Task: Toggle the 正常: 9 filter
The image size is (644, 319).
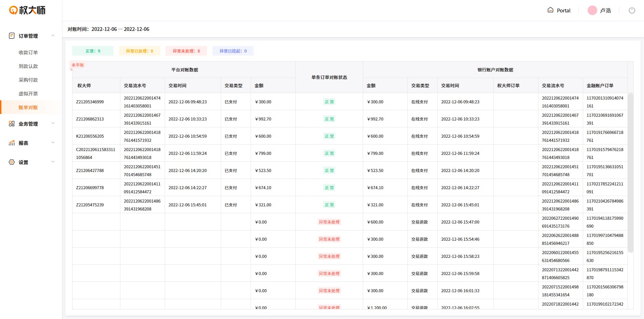Action: tap(92, 50)
